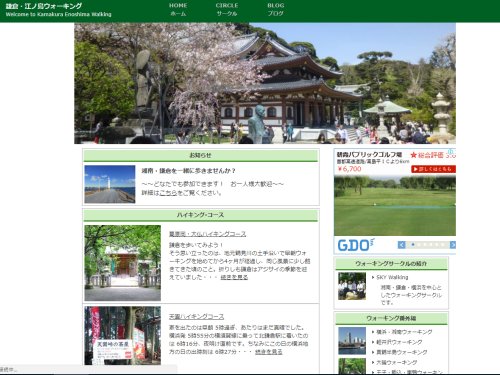Open the 横浜・湘南ウォーキング link

click(404, 332)
